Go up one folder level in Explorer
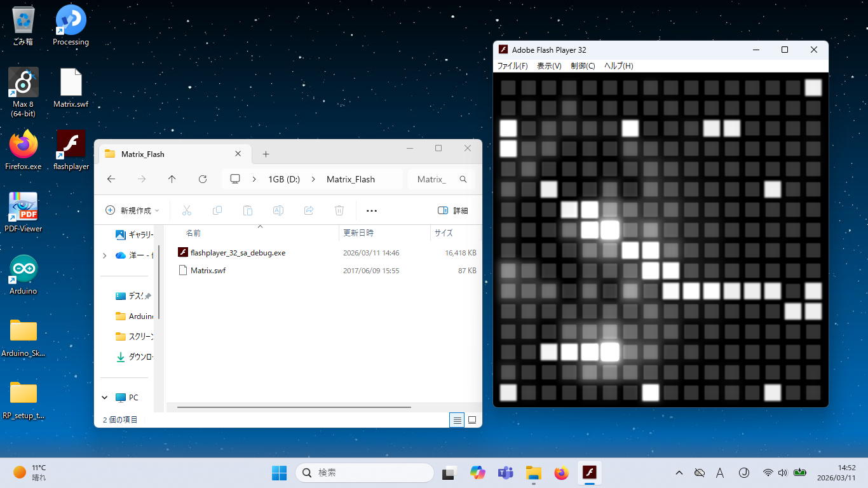This screenshot has width=868, height=488. coord(172,179)
